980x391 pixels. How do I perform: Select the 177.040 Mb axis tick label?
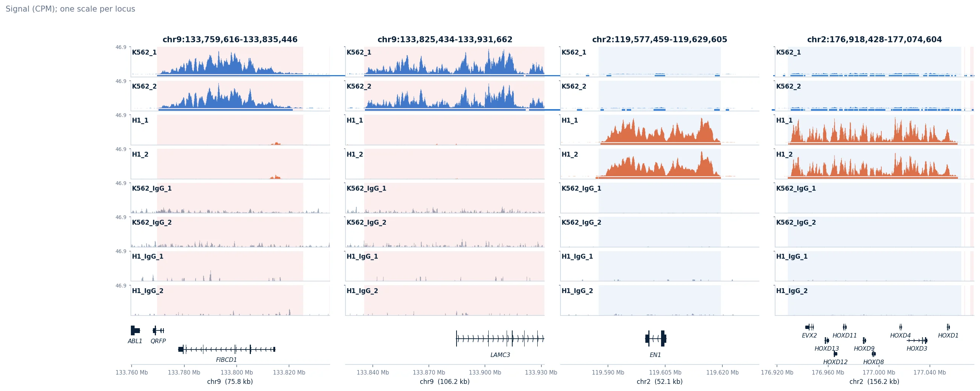pos(930,373)
